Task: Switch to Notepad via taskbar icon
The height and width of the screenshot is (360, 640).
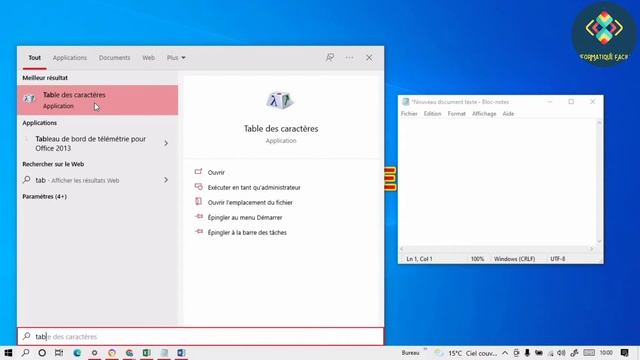Action: point(164,353)
